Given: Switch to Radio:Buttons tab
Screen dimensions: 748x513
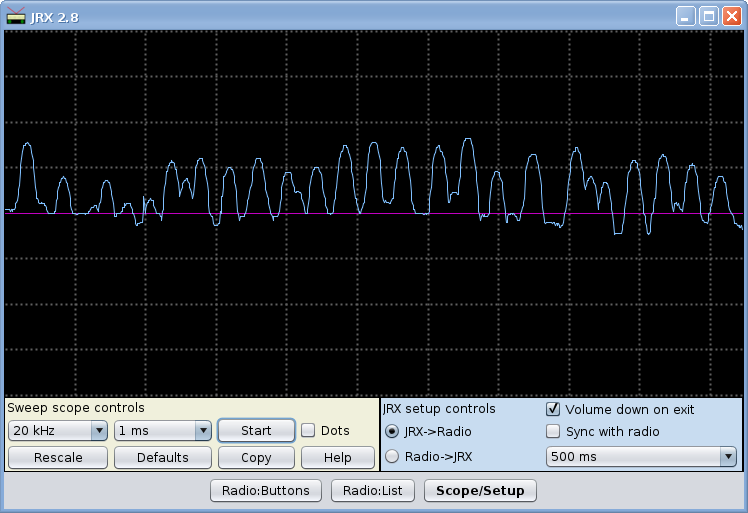Looking at the screenshot, I should click(266, 490).
